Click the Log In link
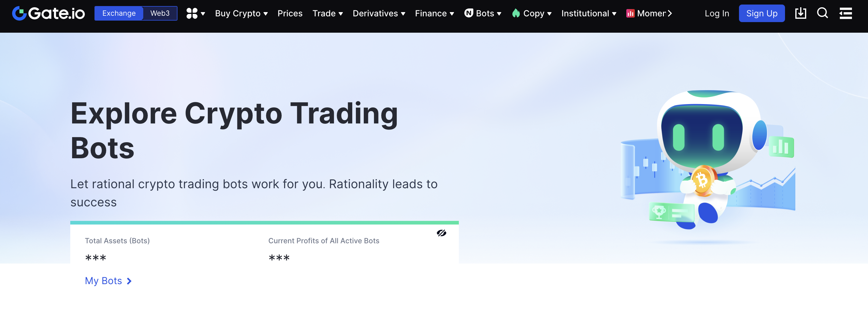 pyautogui.click(x=717, y=14)
